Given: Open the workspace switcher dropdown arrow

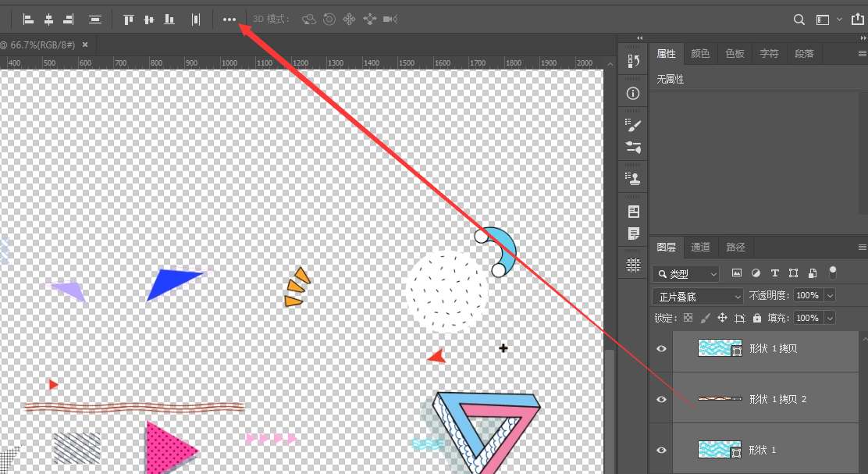Looking at the screenshot, I should [839, 20].
